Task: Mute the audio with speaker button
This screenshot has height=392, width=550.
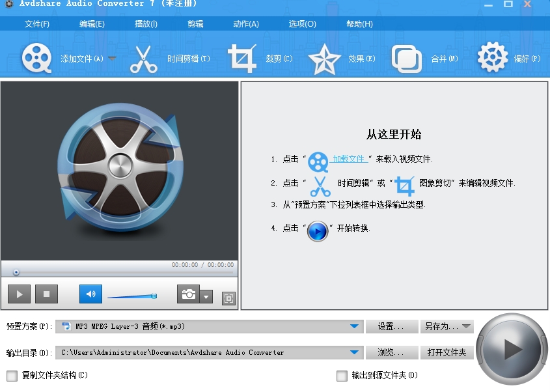Action: [90, 294]
